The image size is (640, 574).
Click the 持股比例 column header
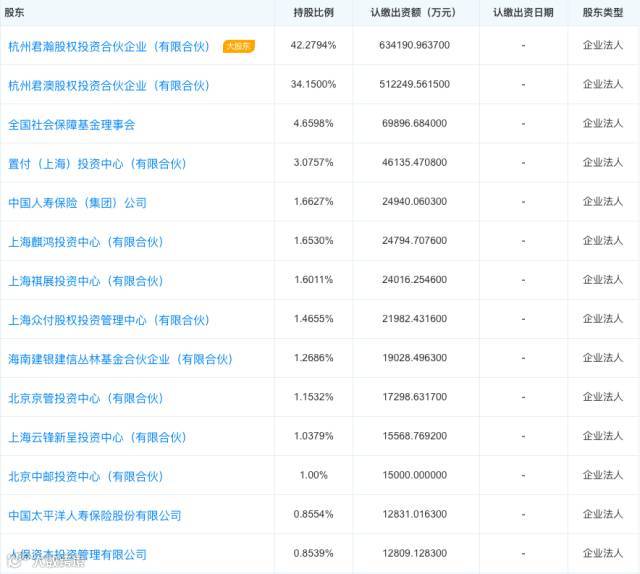coord(313,13)
